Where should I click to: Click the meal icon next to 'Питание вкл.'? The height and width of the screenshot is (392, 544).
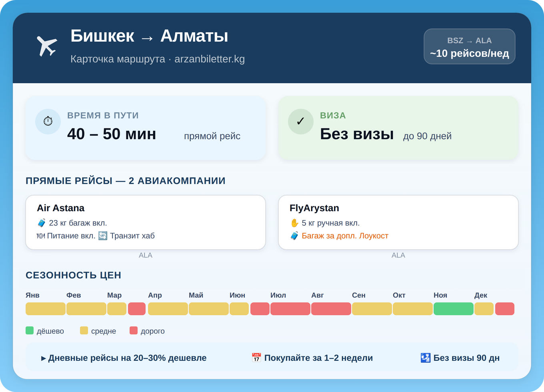point(40,236)
